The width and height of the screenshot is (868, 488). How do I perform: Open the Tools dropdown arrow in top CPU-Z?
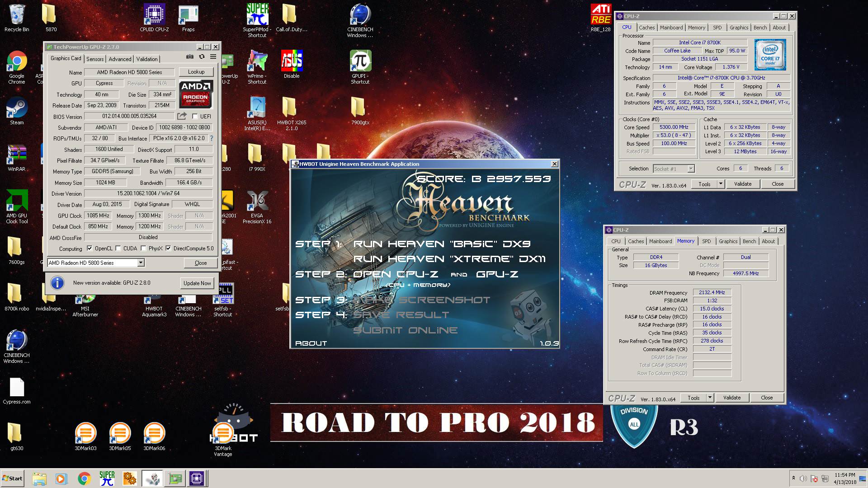(x=721, y=184)
